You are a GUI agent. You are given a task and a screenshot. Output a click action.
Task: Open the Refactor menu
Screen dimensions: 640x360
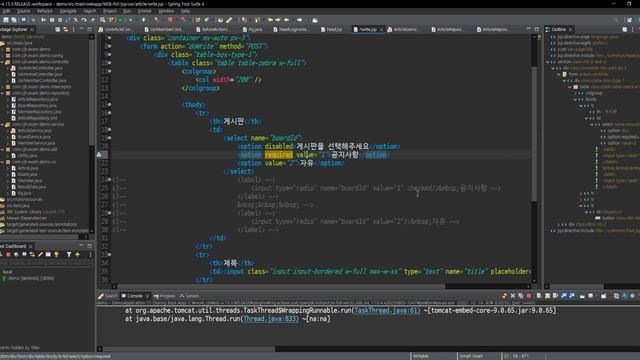[45, 11]
